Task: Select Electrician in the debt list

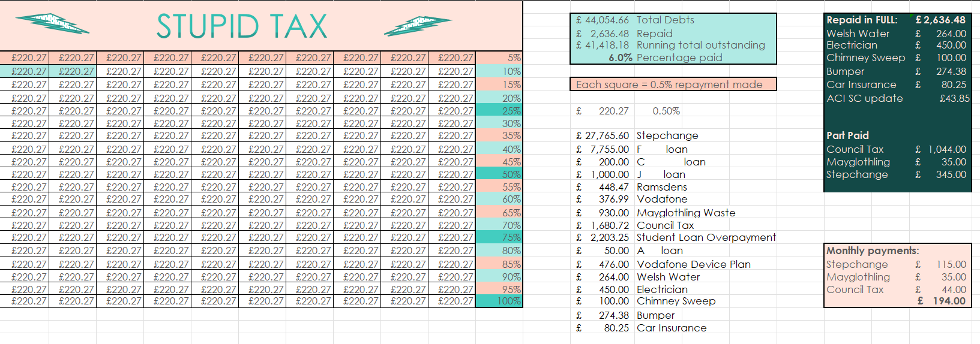Action: coord(662,289)
